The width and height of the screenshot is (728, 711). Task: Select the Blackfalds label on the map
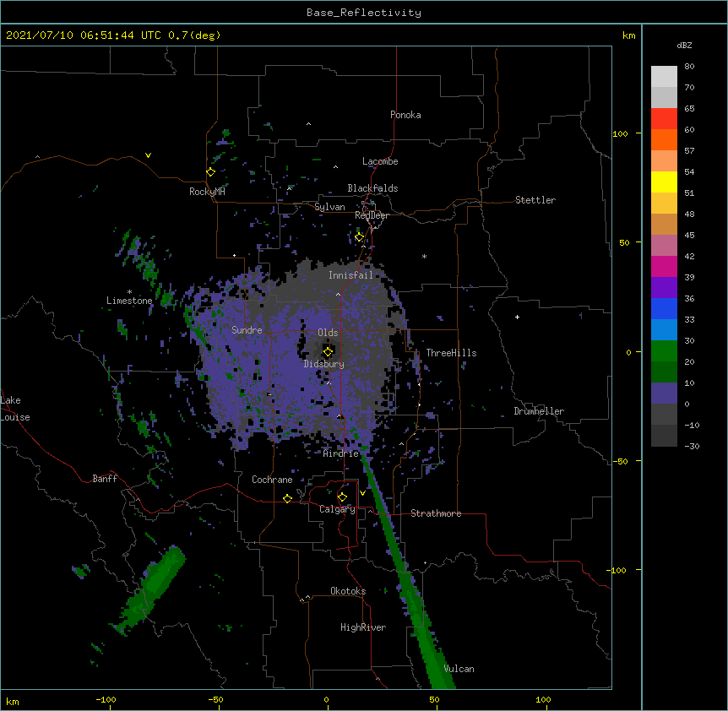[372, 188]
